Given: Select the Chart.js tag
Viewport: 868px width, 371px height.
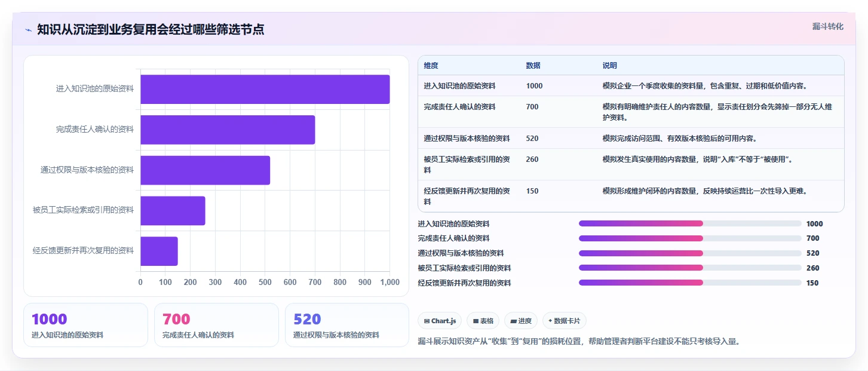Looking at the screenshot, I should [x=440, y=321].
